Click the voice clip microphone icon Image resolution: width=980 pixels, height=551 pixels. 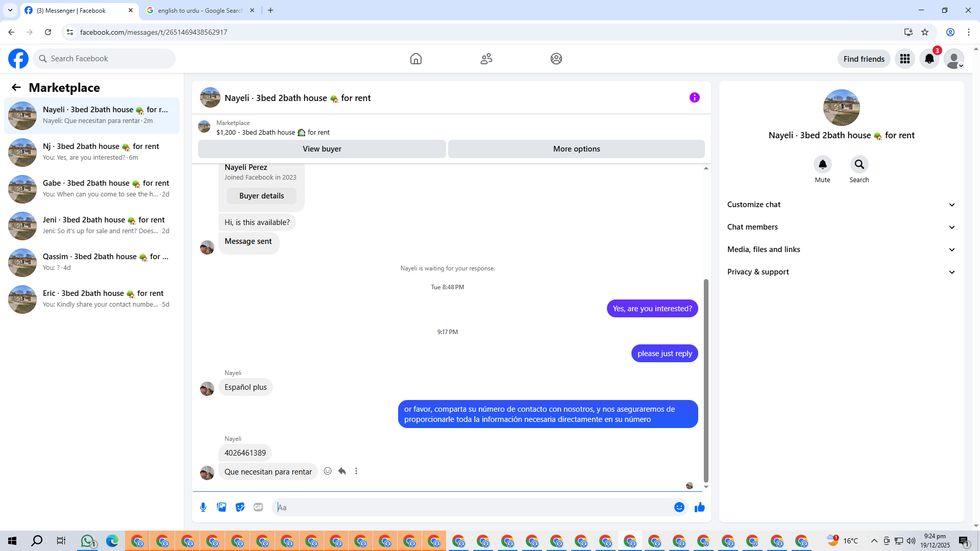(203, 507)
